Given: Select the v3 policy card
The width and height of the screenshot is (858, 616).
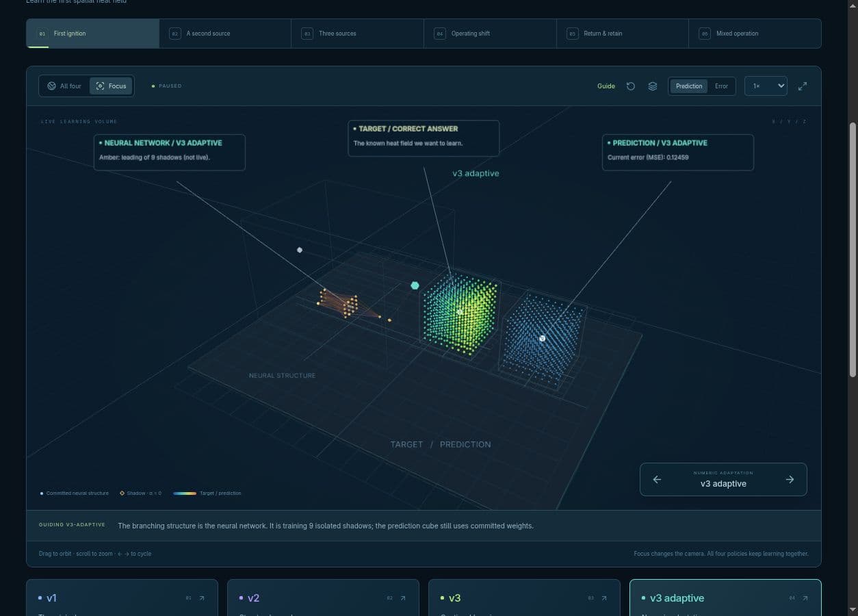Looking at the screenshot, I should (524, 598).
